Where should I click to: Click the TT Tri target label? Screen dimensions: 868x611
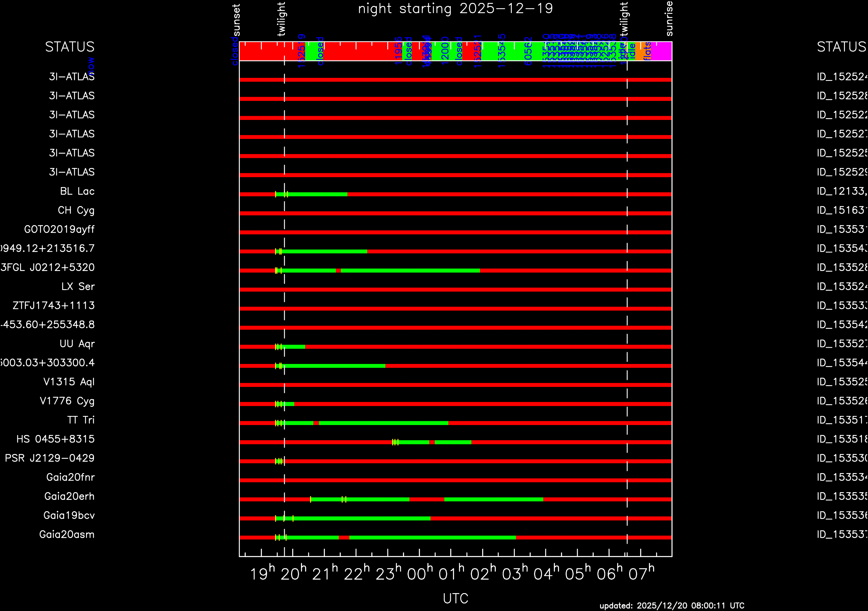click(x=81, y=420)
